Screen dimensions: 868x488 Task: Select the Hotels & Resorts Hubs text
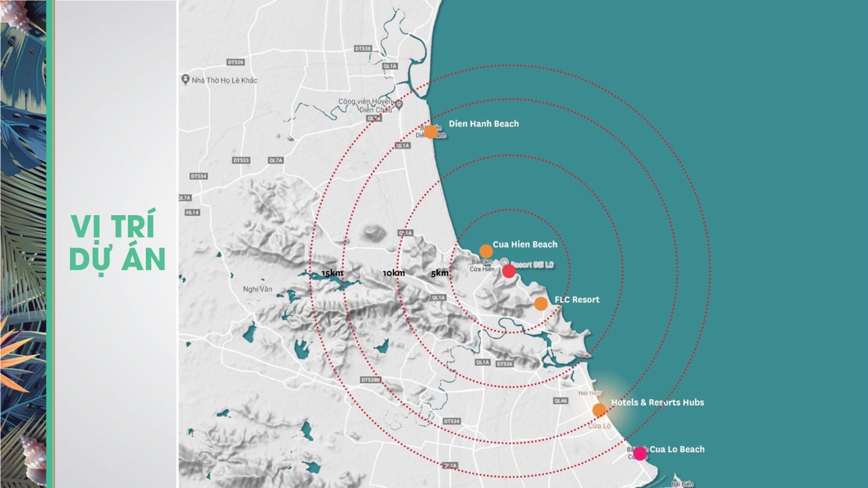click(657, 403)
